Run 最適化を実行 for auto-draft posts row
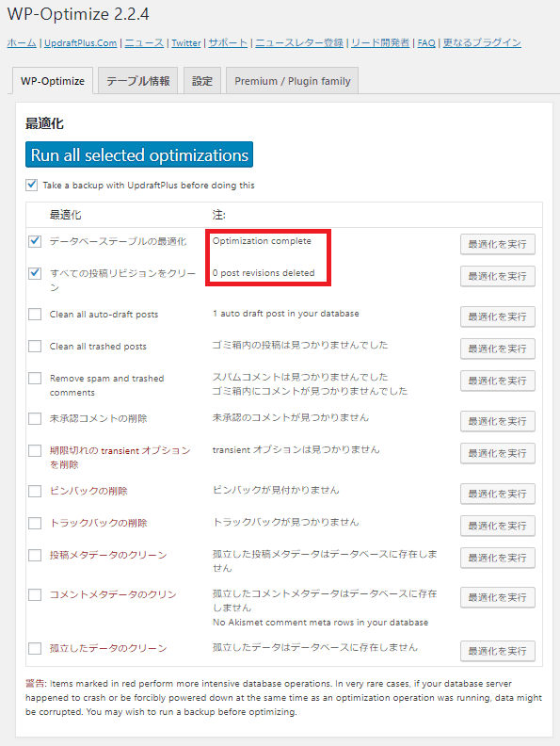The height and width of the screenshot is (746, 560). (x=497, y=316)
